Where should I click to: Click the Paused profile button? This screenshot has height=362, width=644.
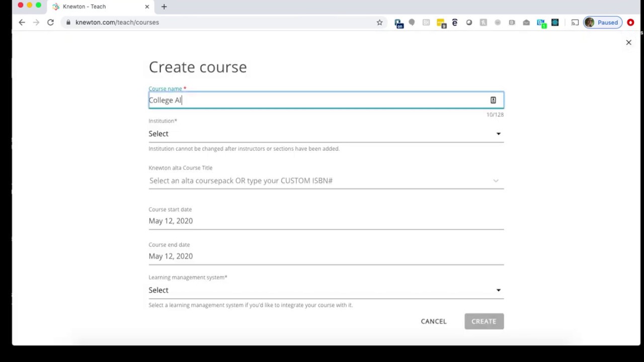[x=603, y=22]
